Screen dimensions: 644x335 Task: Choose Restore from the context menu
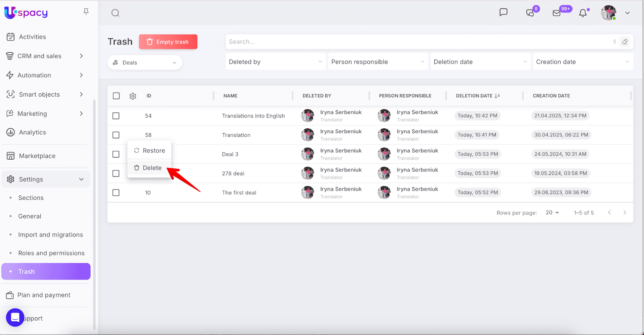pyautogui.click(x=150, y=150)
